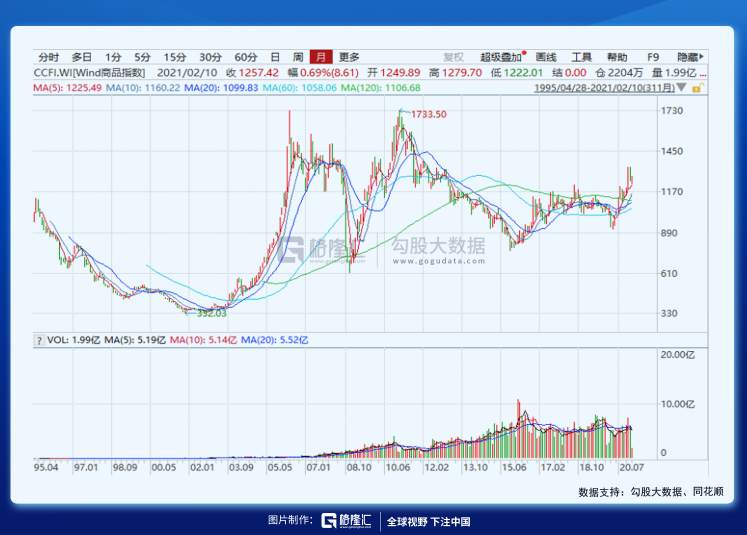The image size is (747, 535).
Task: Click the 开 1249.89 open value
Action: pos(394,73)
